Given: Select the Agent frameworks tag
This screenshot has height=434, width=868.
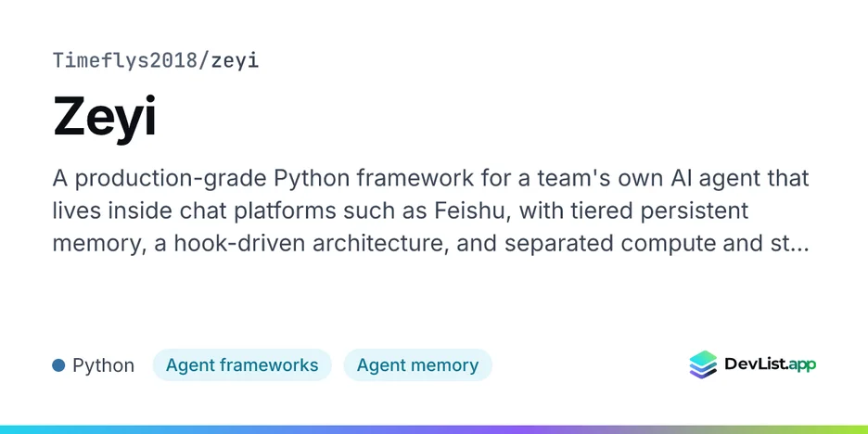Looking at the screenshot, I should (x=242, y=365).
